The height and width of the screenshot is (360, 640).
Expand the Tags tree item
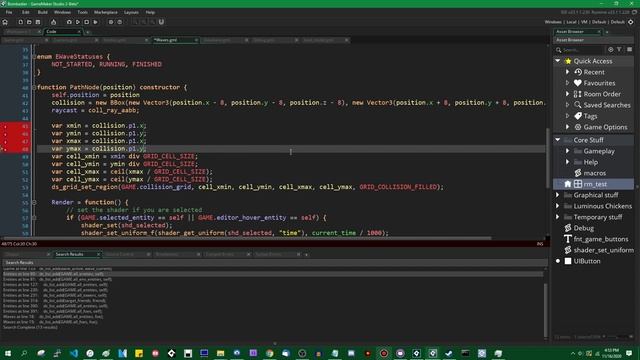pyautogui.click(x=567, y=116)
